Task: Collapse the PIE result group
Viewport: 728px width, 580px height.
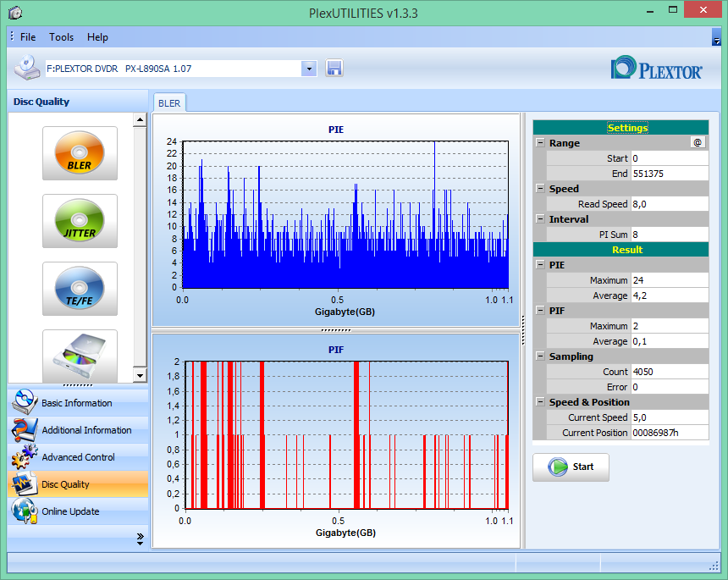Action: pyautogui.click(x=540, y=265)
